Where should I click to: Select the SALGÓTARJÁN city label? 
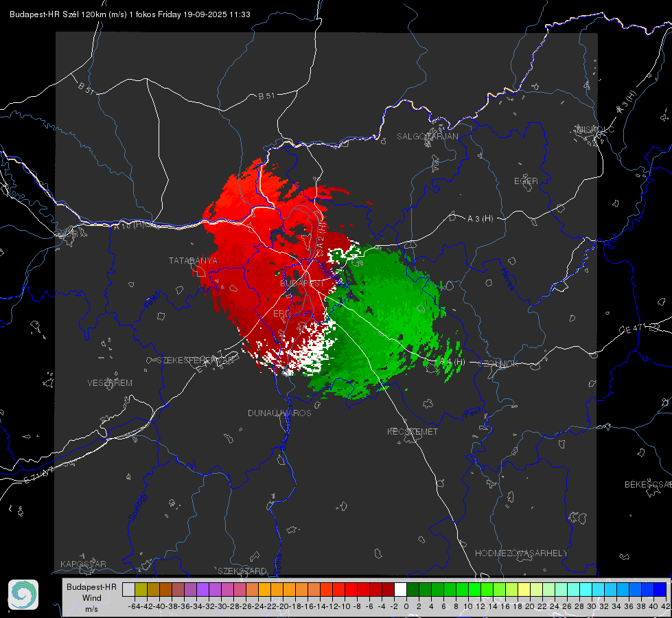(x=427, y=137)
